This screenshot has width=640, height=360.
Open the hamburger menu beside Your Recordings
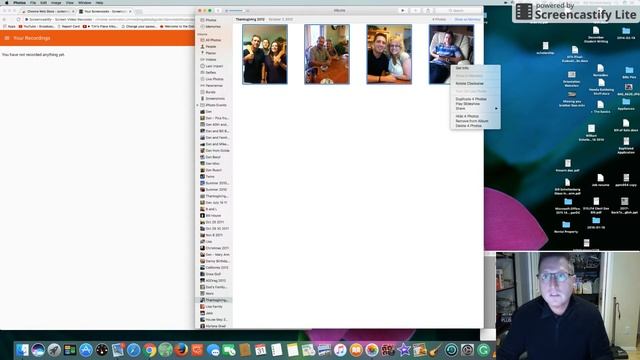point(7,38)
